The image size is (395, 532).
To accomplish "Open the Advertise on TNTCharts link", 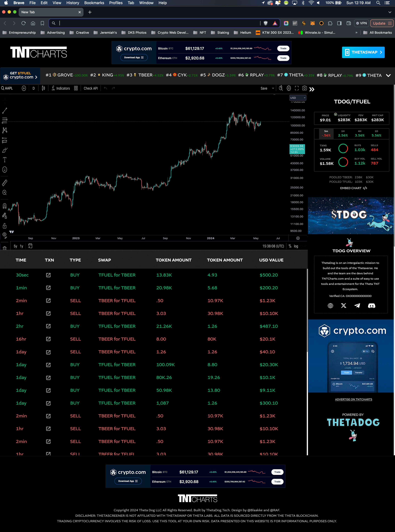I will pos(353,399).
